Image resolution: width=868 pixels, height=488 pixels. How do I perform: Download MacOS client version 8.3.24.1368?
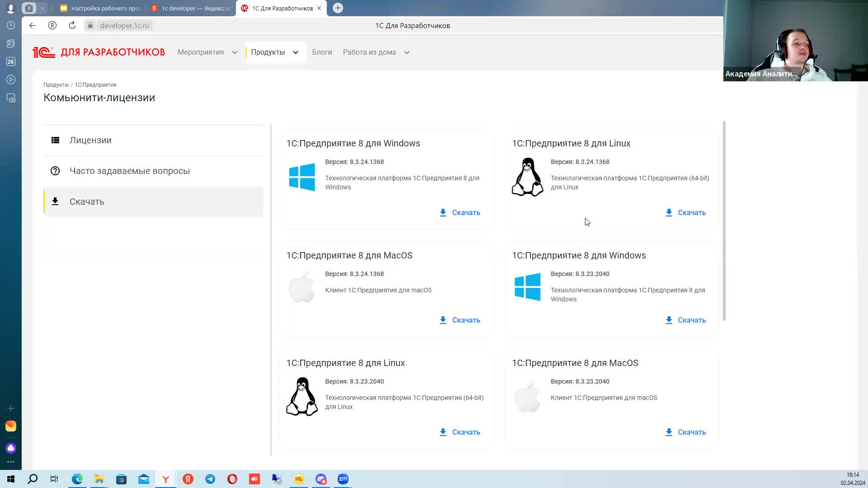460,320
